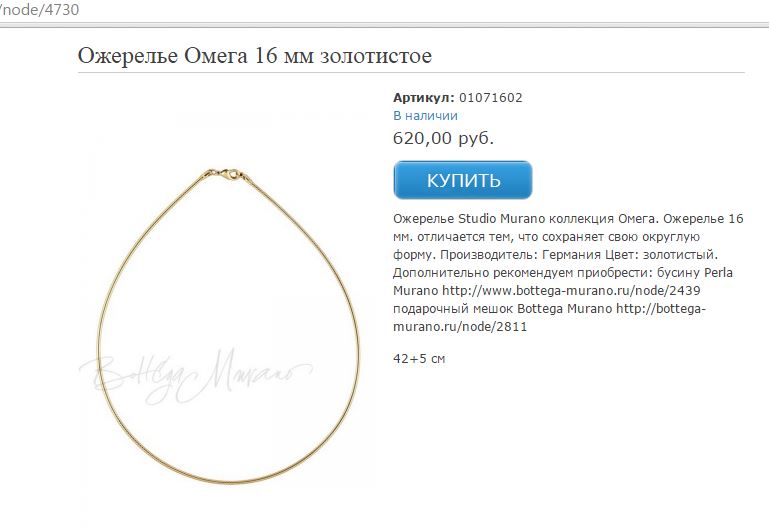Click the price 620,00 руб.
The width and height of the screenshot is (769, 529).
tap(443, 138)
